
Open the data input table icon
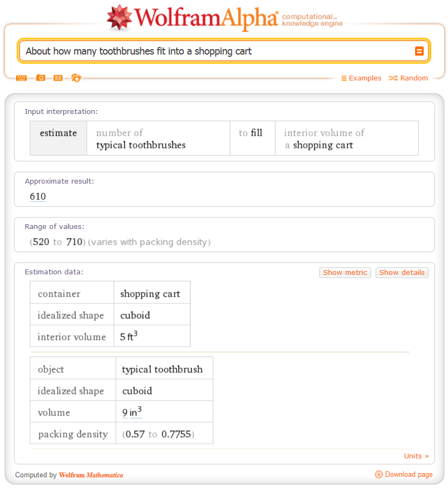(x=58, y=78)
